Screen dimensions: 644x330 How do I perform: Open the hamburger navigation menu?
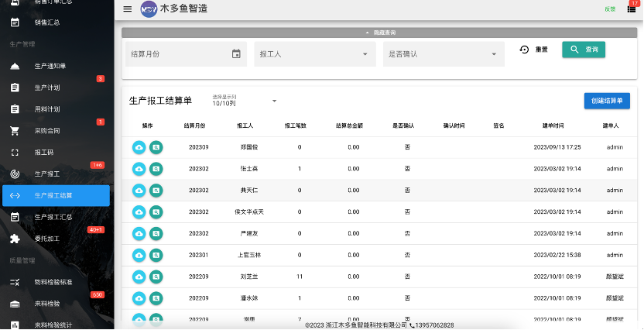pyautogui.click(x=128, y=9)
